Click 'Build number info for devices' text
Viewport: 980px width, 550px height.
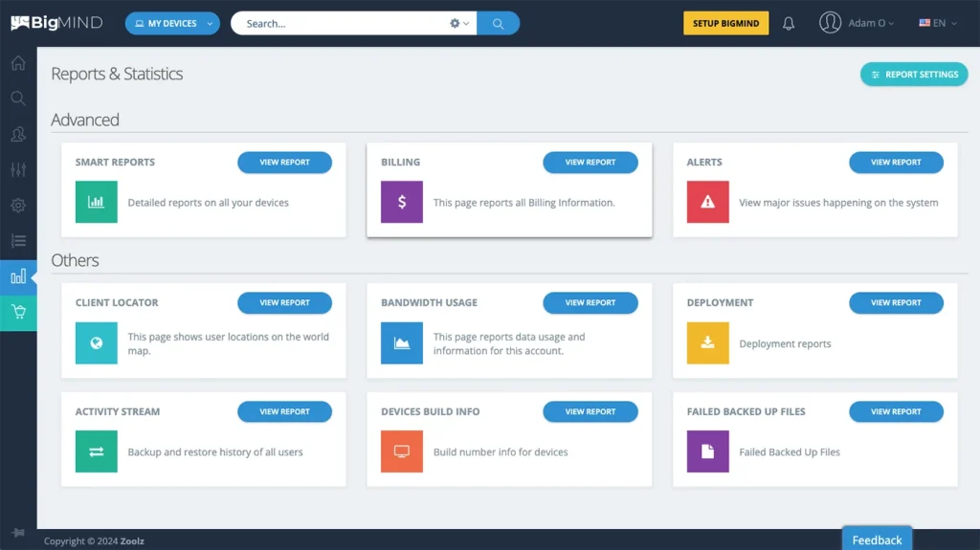[x=501, y=451]
